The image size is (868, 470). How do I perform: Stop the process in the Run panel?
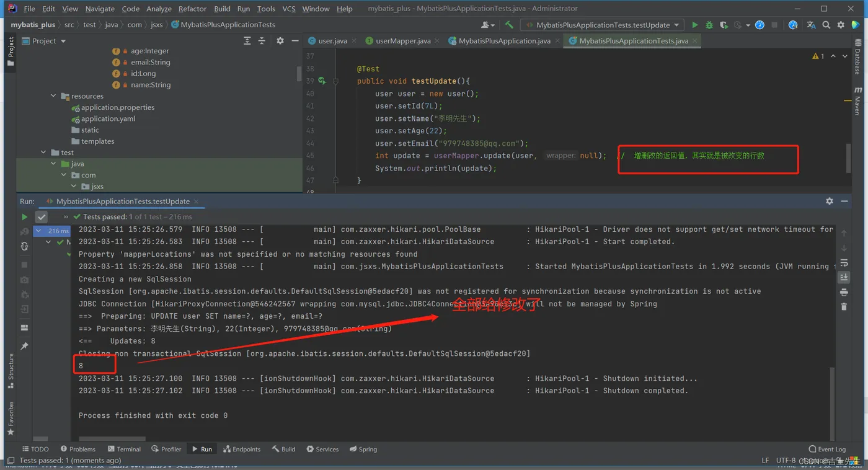(x=24, y=265)
